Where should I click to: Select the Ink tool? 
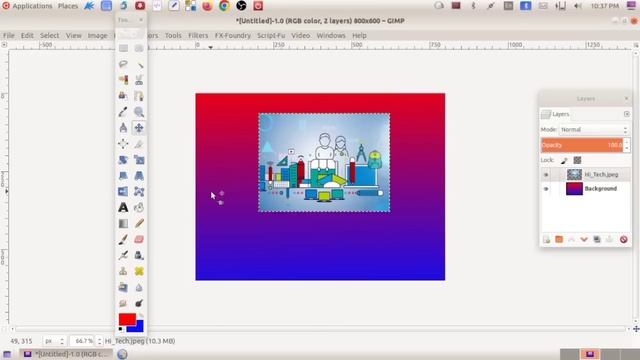(x=139, y=255)
